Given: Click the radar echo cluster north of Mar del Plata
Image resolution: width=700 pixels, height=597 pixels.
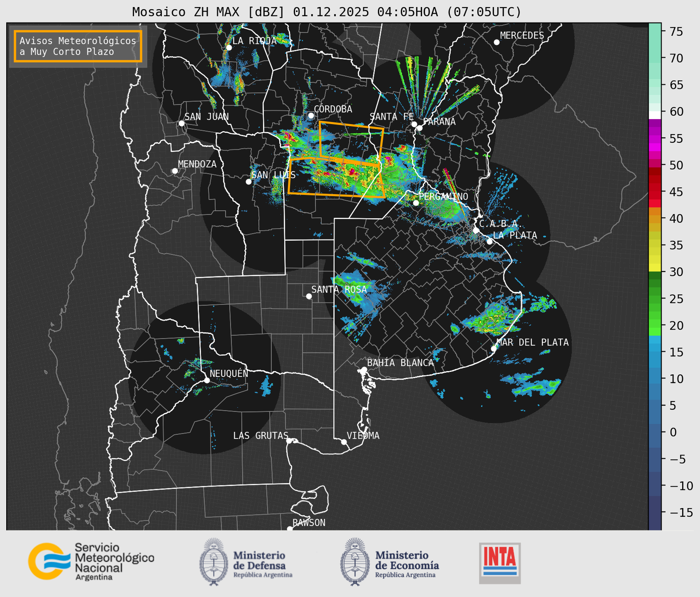Looking at the screenshot, I should click(x=492, y=319).
